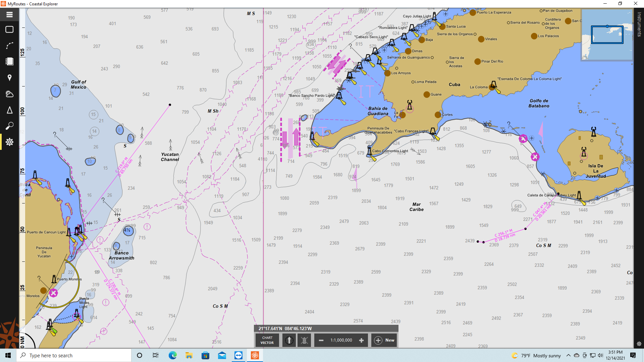This screenshot has height=362, width=644.
Task: Open Mail app from taskbar
Action: tap(222, 355)
